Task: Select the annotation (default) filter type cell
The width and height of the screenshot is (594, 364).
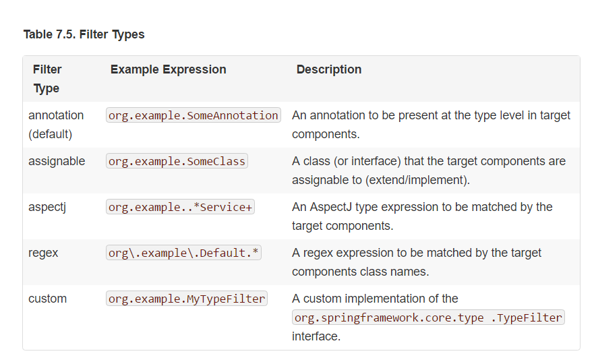Action: [x=56, y=125]
